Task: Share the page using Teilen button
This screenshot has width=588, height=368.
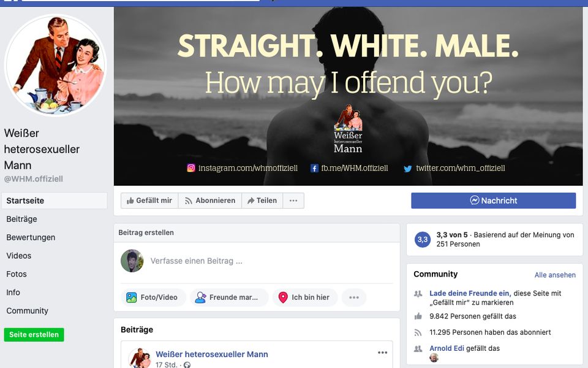Action: click(262, 201)
